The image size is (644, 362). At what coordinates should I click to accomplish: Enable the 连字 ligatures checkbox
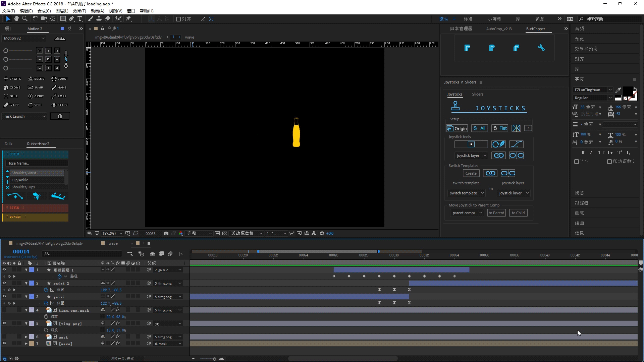tap(577, 162)
